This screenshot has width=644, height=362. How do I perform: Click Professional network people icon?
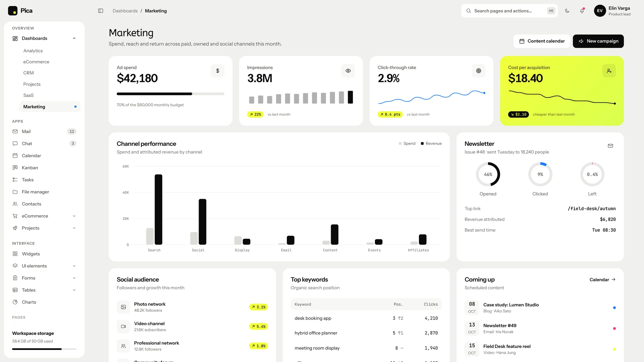[123, 346]
